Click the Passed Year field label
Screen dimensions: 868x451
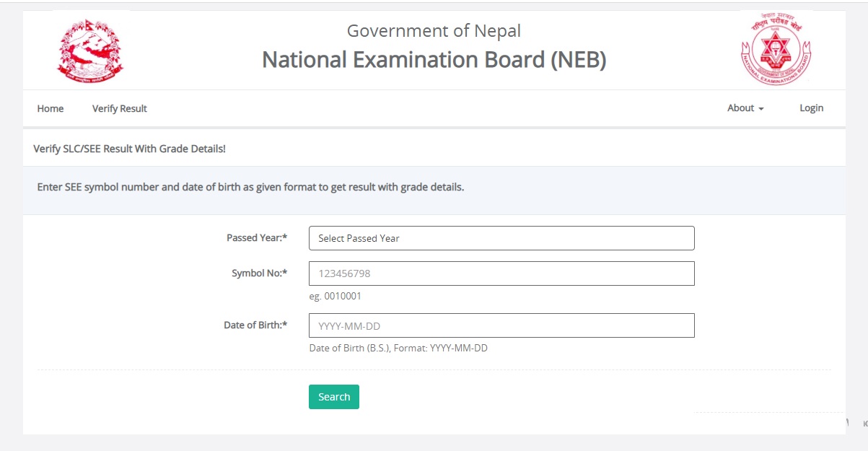click(257, 238)
